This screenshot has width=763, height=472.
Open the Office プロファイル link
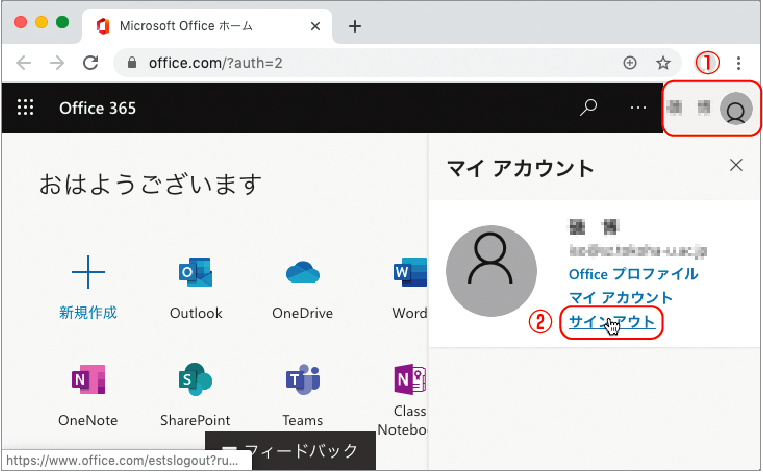click(x=633, y=274)
